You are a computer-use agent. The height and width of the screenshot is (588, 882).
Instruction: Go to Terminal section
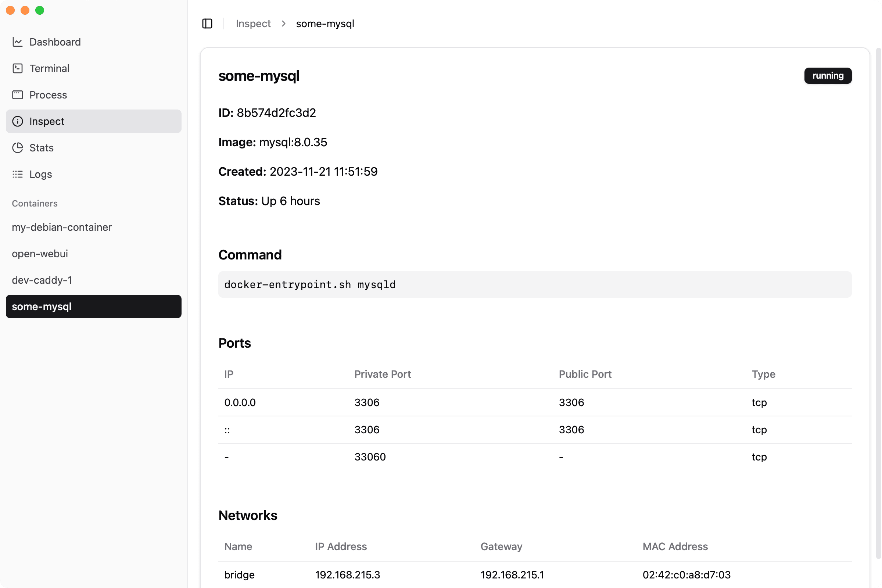point(94,68)
